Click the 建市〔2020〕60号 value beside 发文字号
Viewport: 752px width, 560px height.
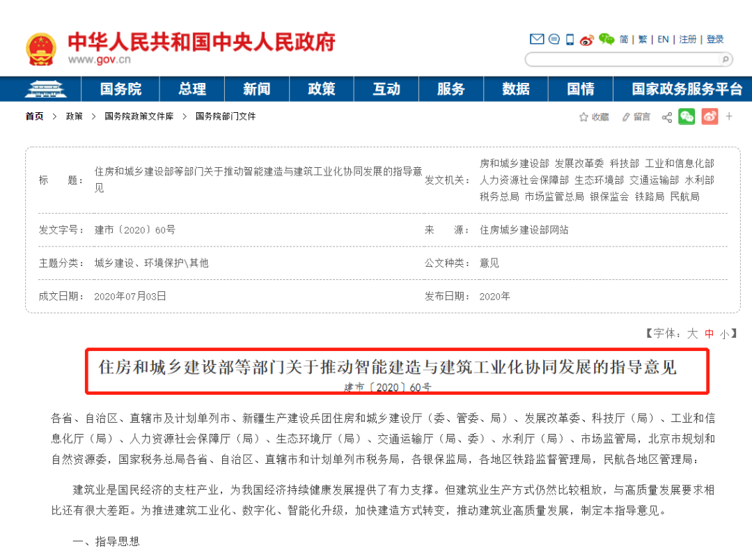pos(135,230)
